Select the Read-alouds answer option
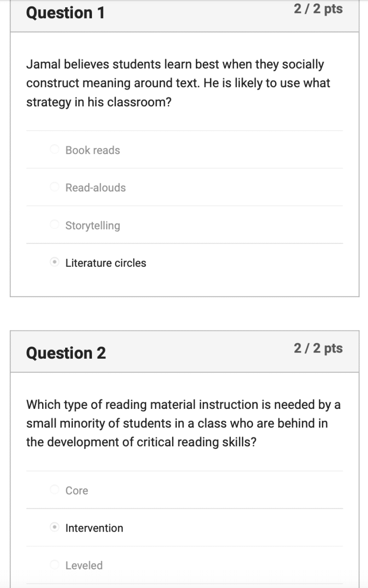 pyautogui.click(x=55, y=187)
